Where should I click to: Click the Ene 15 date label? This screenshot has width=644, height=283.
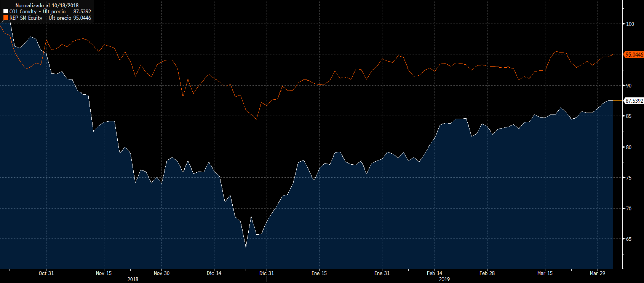tap(319, 273)
